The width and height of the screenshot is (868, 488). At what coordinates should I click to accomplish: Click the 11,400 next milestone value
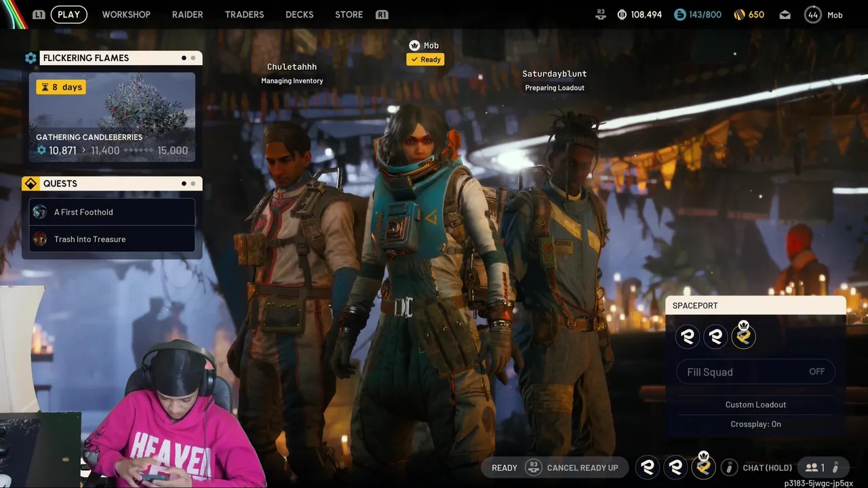105,150
